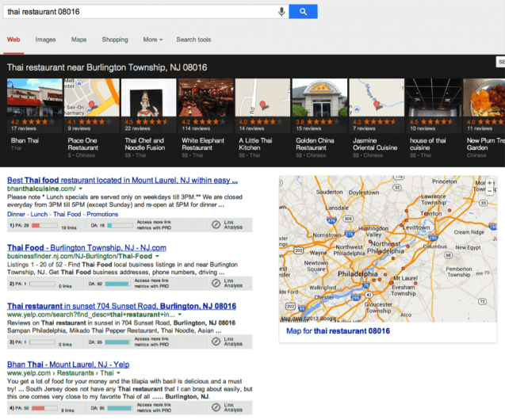Click the microphone voice search icon
Screen dimensions: 505x420
[281, 12]
